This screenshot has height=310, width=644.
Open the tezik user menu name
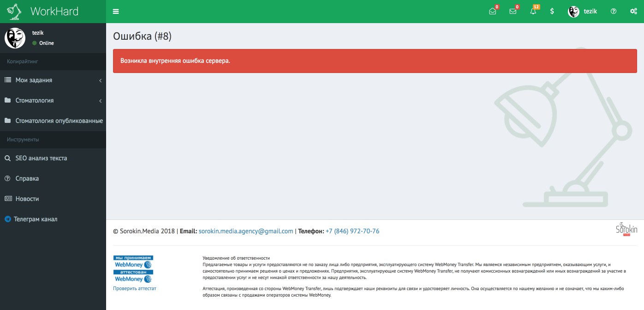[x=590, y=12]
